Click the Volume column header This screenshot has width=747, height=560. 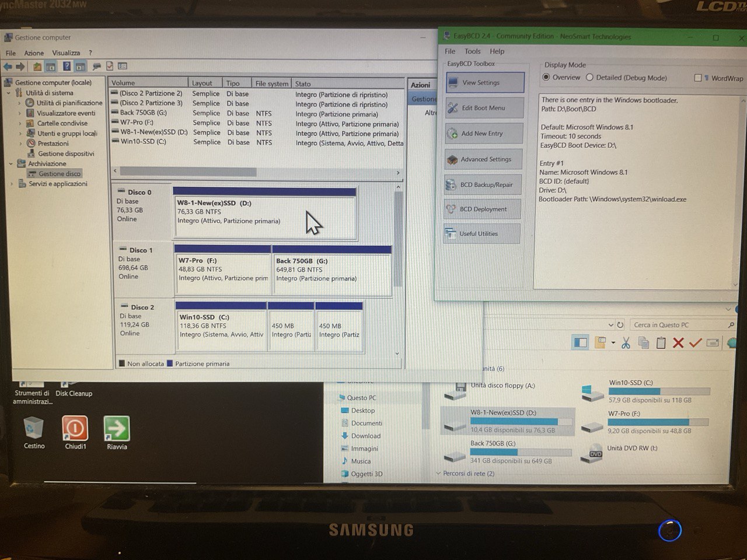pos(149,83)
